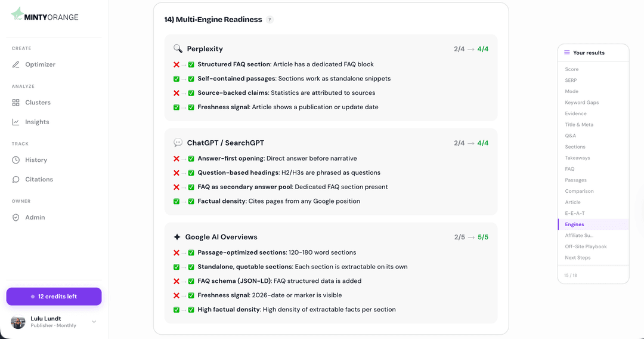
Task: Click the green check after arrow on Answer-first opening
Action: (x=191, y=159)
